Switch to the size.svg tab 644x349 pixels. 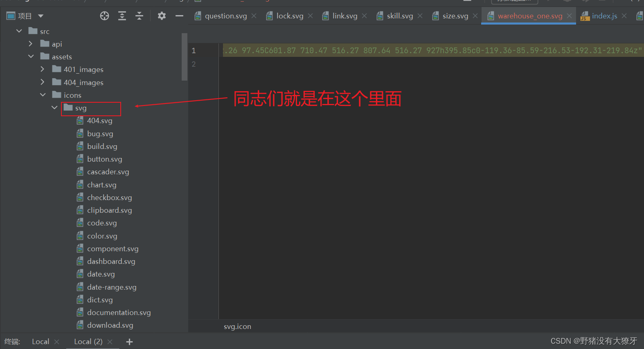[x=455, y=16]
